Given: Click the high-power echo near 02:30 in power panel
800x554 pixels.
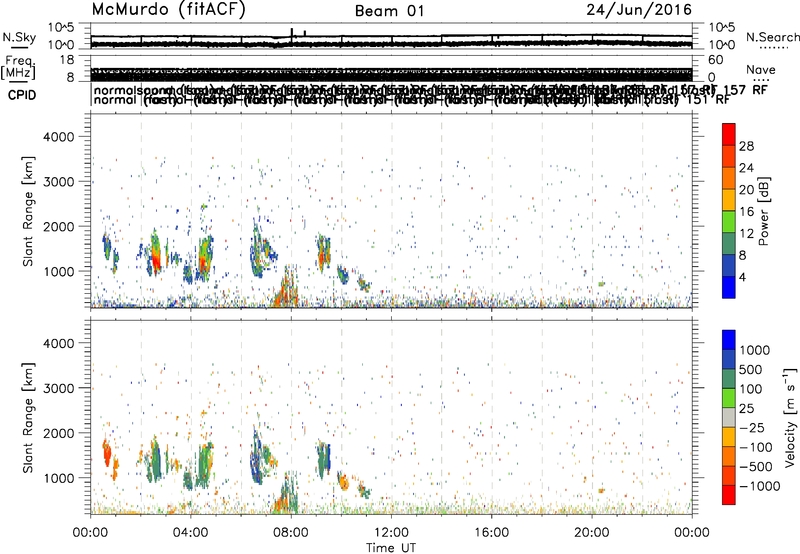Looking at the screenshot, I should (156, 254).
